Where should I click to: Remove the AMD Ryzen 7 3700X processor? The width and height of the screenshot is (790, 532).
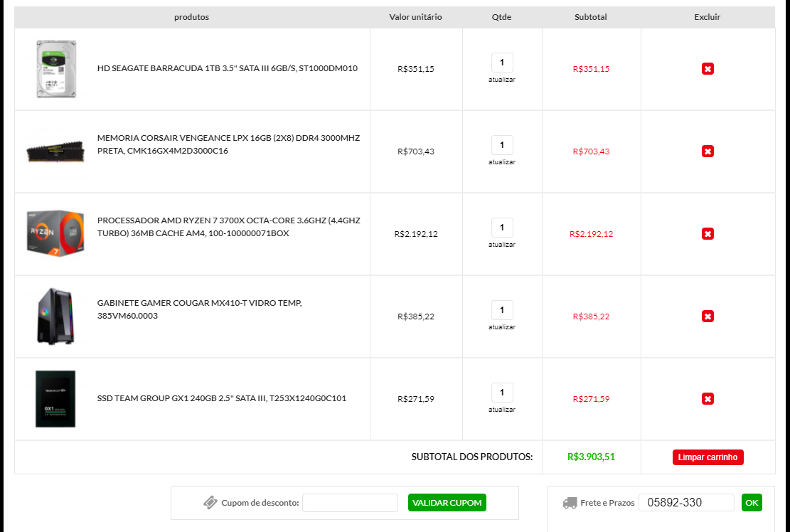[x=708, y=234]
